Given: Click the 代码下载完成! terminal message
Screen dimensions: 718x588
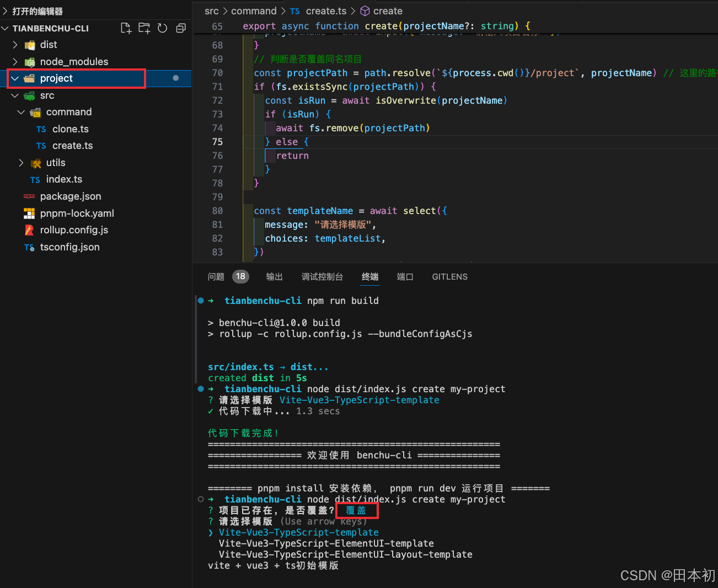Looking at the screenshot, I should [243, 433].
